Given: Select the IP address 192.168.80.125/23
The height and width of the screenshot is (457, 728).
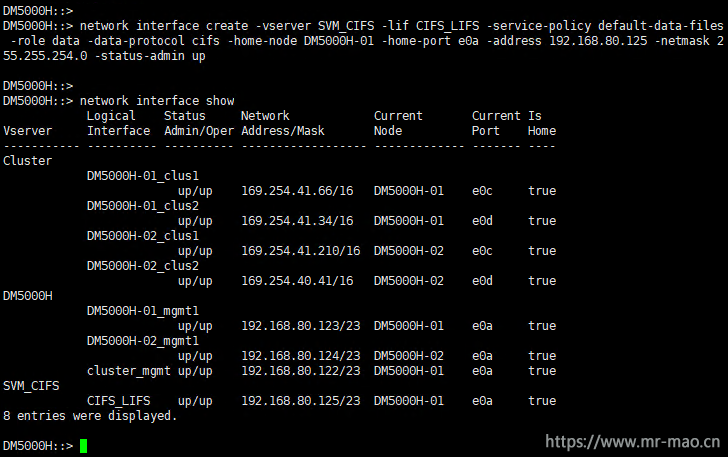Looking at the screenshot, I should coord(301,401).
